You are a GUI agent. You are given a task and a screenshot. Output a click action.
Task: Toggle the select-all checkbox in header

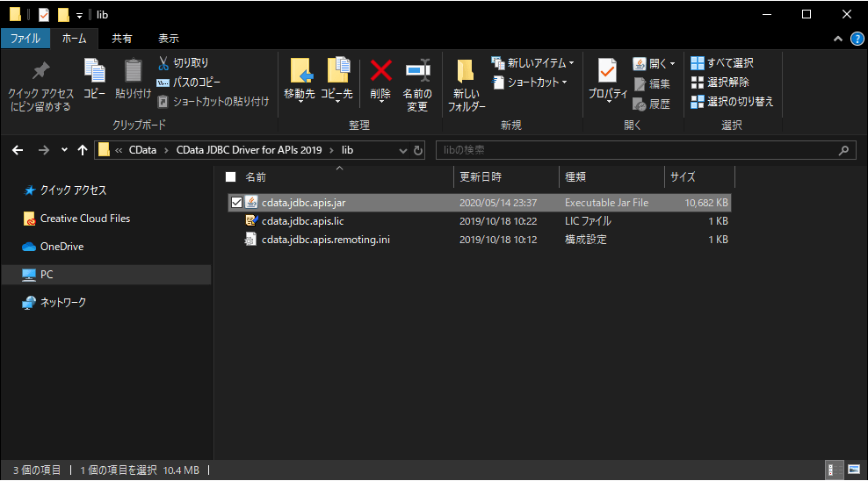(231, 177)
